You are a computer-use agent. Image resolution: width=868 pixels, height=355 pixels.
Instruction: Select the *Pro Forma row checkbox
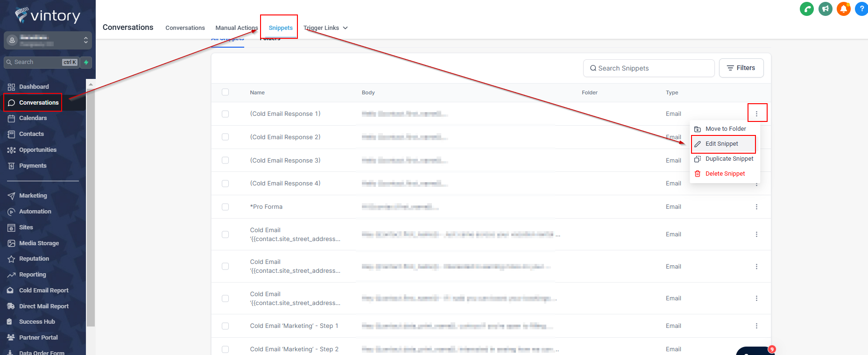click(225, 207)
